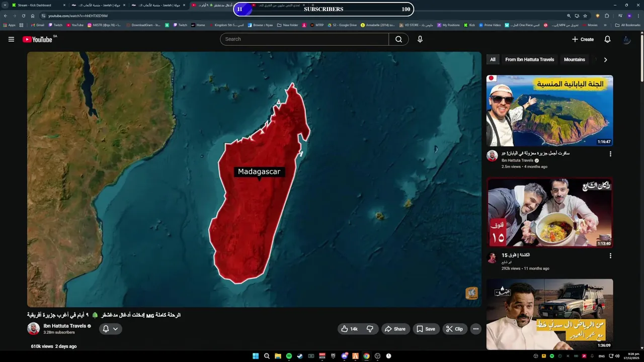Open File Explorer from the taskbar

[x=278, y=356]
